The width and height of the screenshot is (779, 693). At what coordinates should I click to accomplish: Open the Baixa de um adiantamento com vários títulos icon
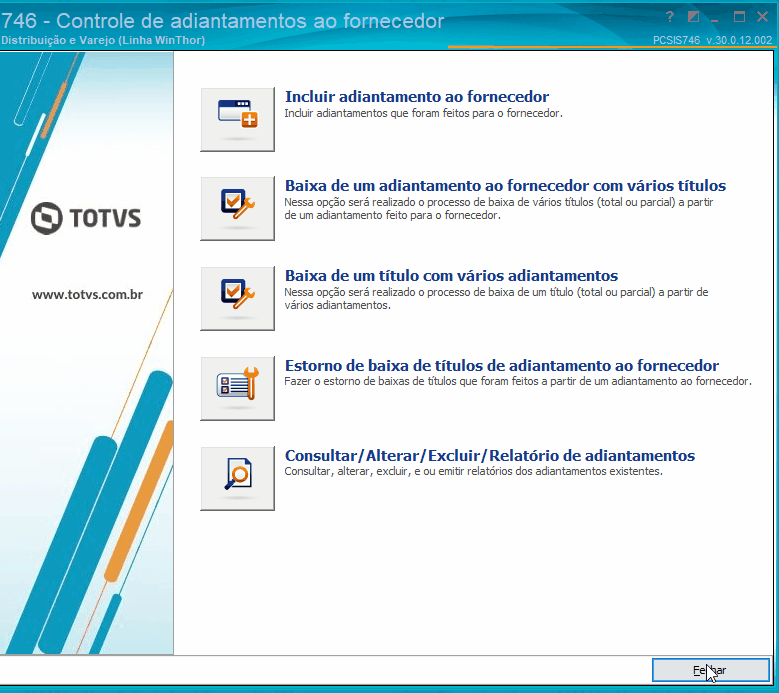click(x=237, y=209)
